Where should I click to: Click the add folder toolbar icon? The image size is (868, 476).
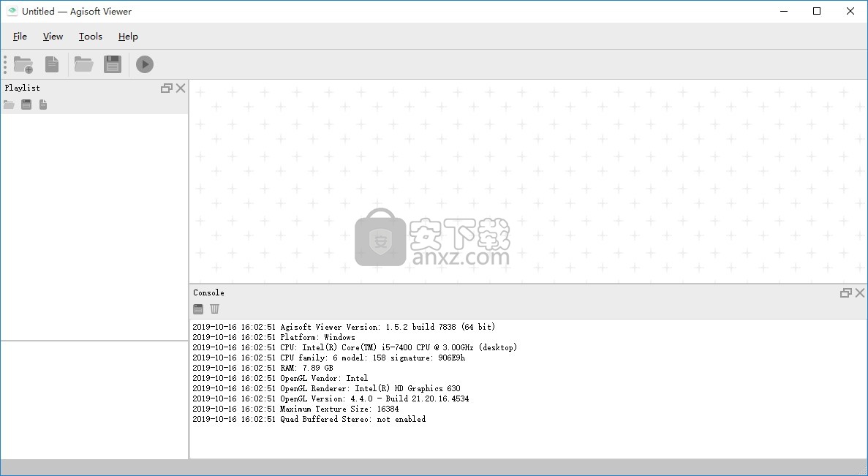click(23, 64)
